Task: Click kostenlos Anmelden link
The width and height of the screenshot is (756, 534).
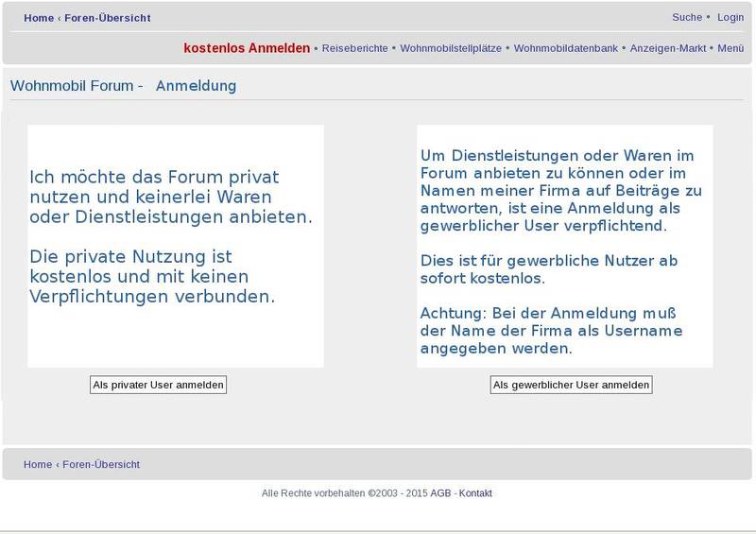Action: coord(247,48)
